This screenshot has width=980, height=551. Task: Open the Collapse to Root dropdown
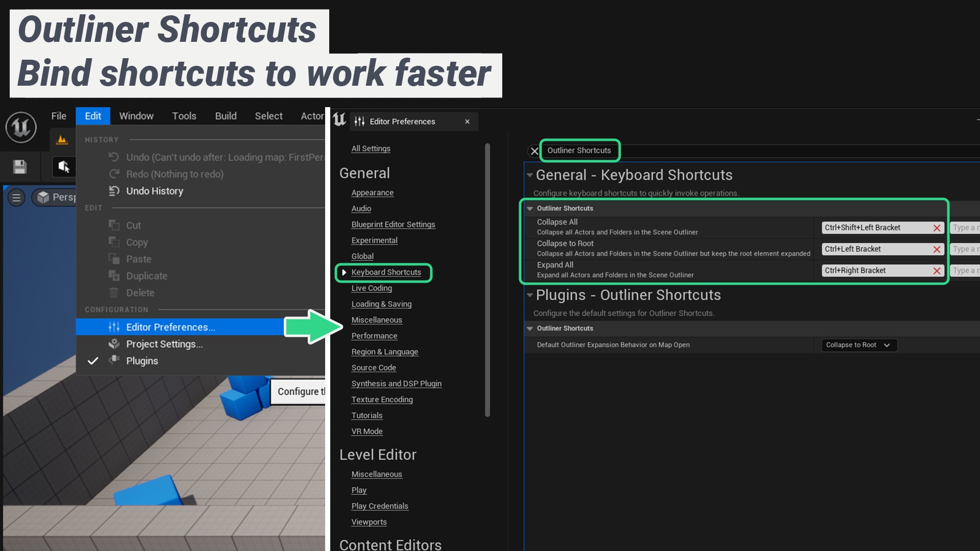point(859,345)
